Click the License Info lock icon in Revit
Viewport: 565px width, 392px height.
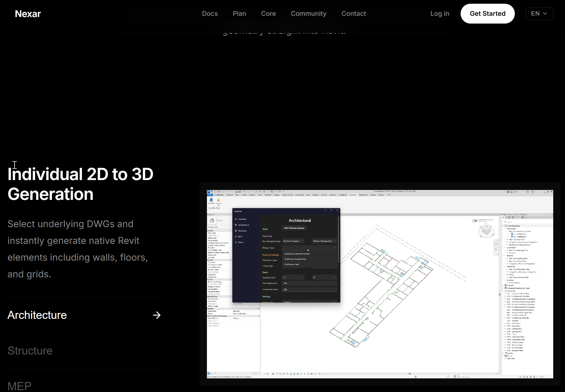[218, 200]
